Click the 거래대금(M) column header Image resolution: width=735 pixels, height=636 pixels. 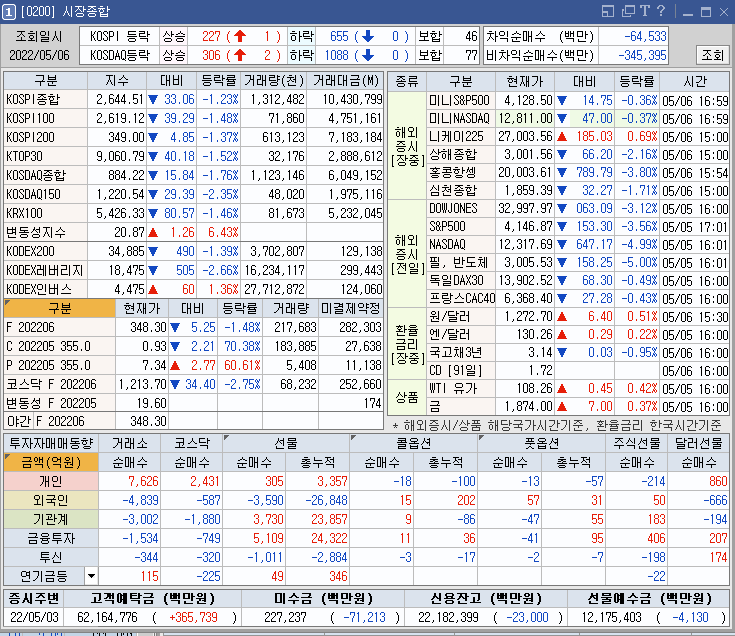click(345, 81)
